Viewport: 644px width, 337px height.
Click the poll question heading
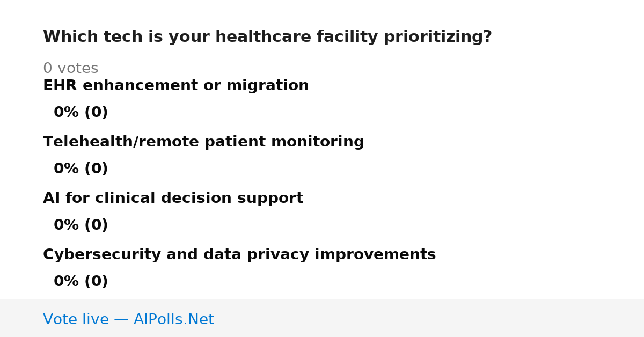click(267, 37)
